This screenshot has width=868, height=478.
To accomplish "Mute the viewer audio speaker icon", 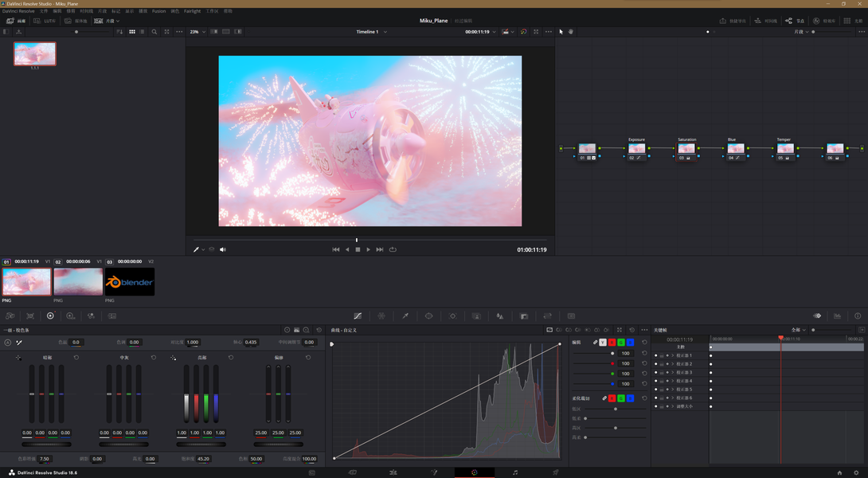I will 222,249.
